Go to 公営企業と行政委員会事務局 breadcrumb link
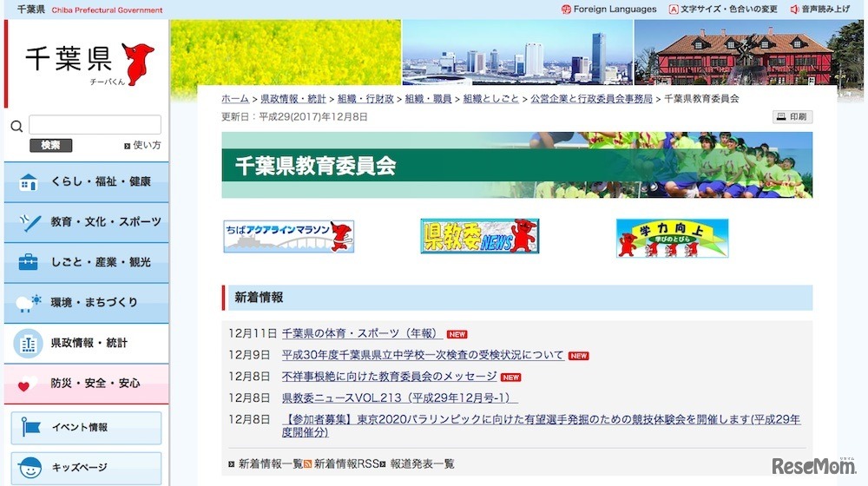This screenshot has height=486, width=868. [591, 99]
